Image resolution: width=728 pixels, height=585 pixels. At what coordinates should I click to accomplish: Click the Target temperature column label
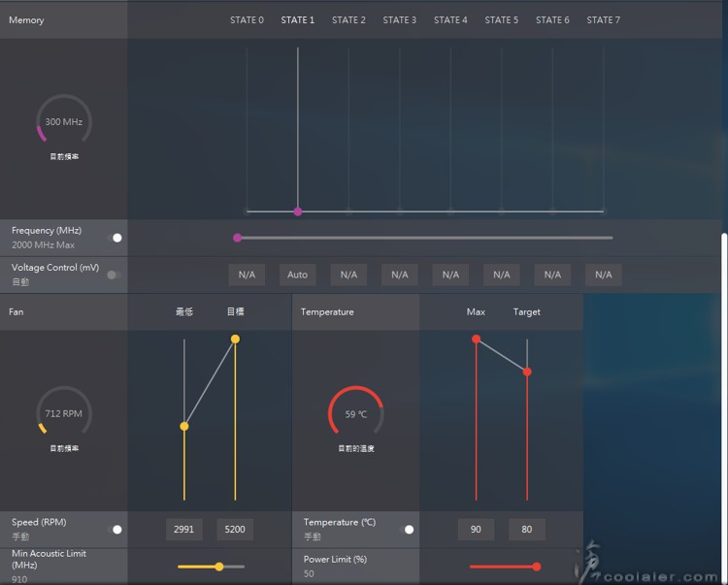[x=526, y=311]
